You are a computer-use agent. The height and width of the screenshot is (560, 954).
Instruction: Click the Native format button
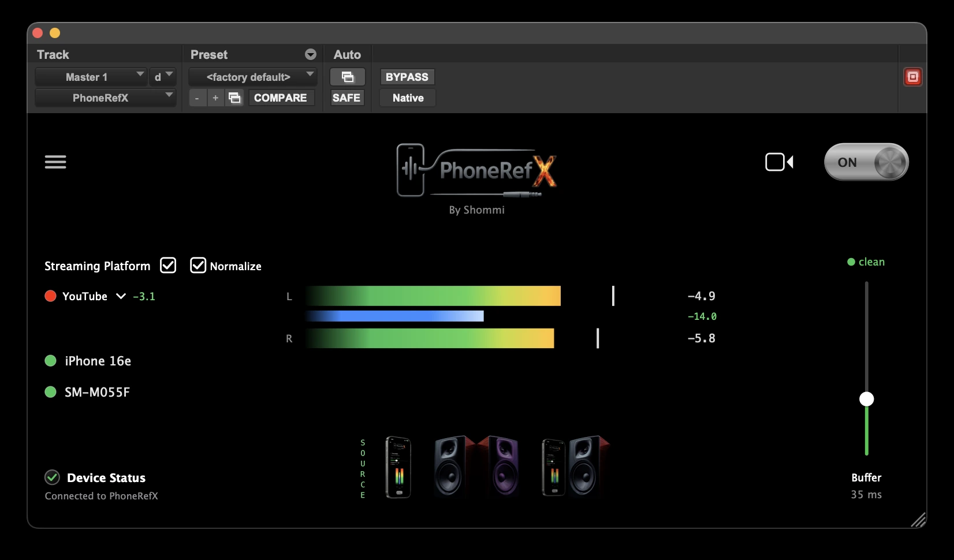click(x=408, y=98)
